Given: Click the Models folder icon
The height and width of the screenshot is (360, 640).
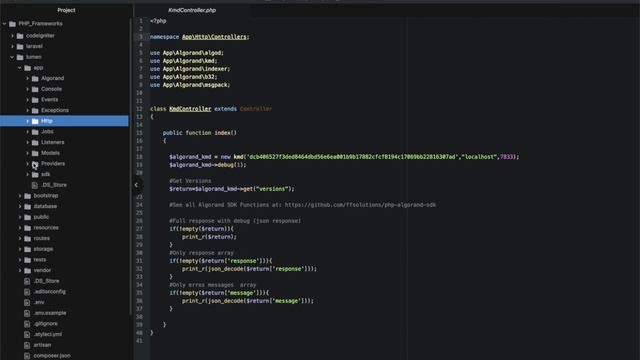Looking at the screenshot, I should click(x=35, y=153).
